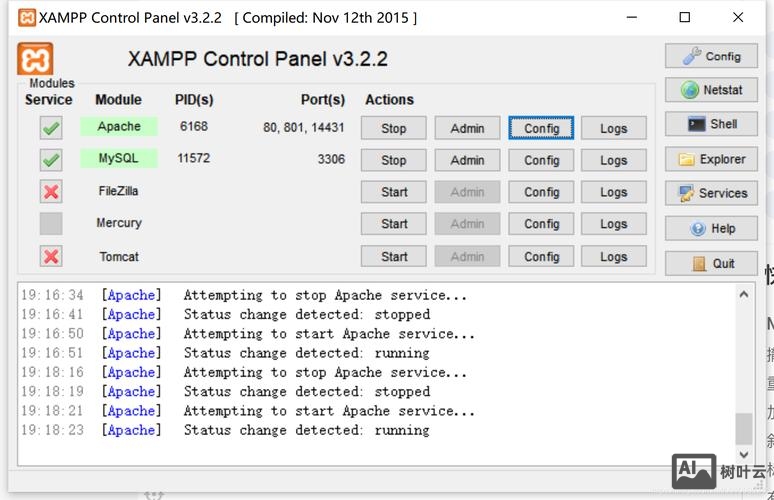Screen dimensions: 774x500
Task: Toggle Tomcat service red X box
Action: (x=51, y=257)
